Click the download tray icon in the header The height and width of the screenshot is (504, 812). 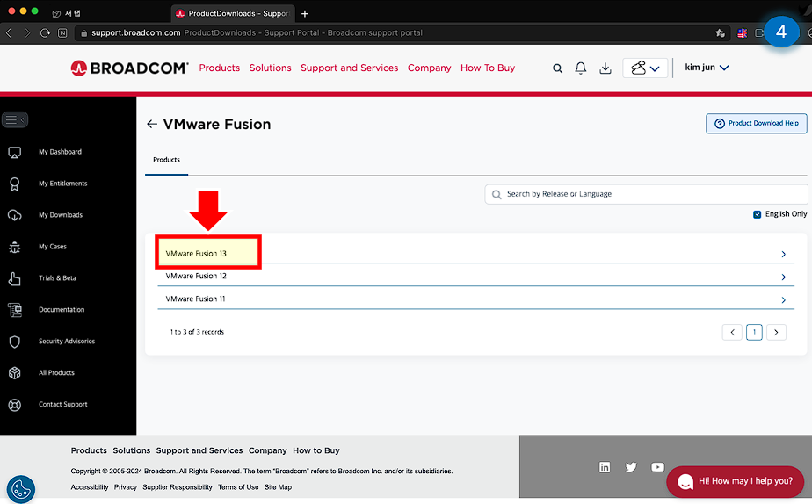[605, 68]
